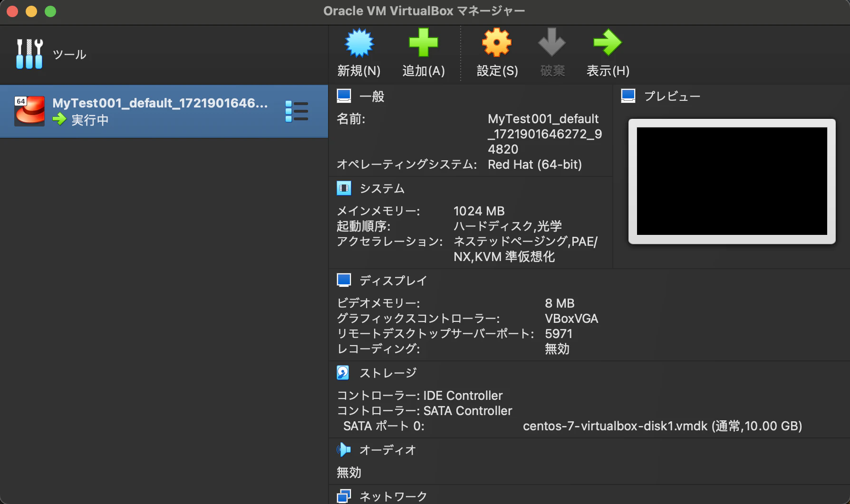Open Settings (設定) gear icon

click(497, 42)
